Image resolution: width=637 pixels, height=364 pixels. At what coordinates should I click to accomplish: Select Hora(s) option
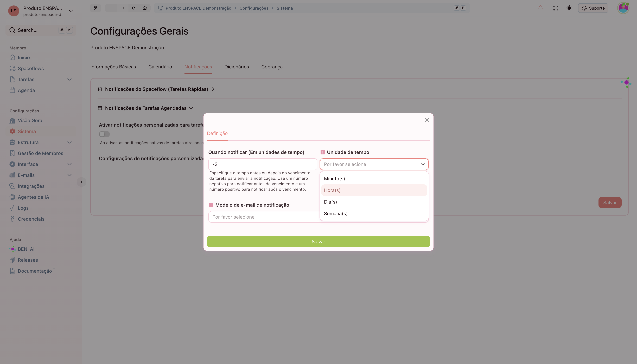(374, 190)
